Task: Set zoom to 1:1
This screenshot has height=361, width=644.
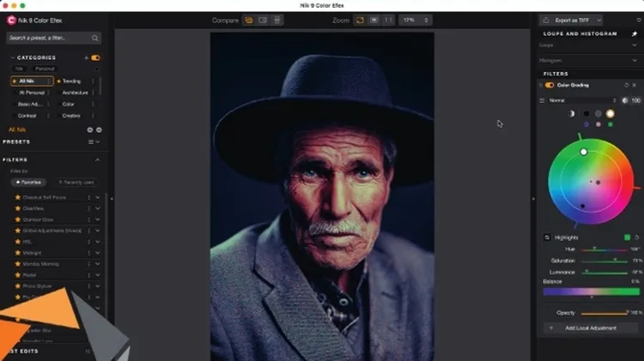Action: click(388, 20)
